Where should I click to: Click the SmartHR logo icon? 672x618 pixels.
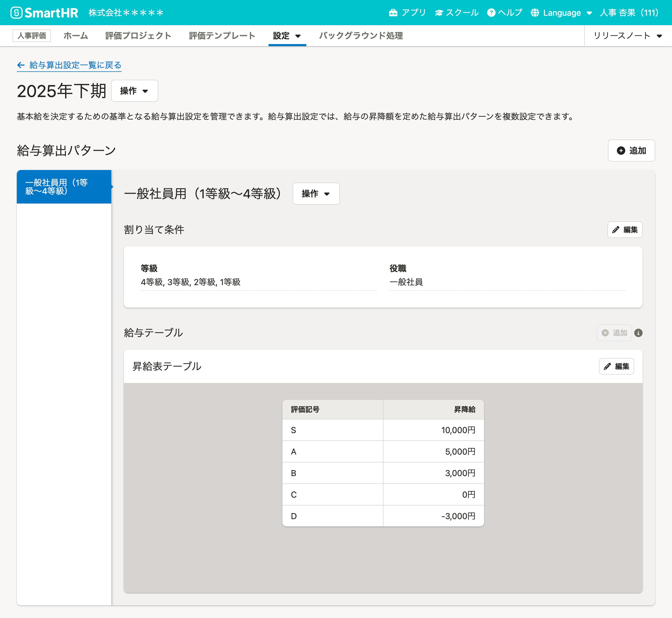[x=16, y=13]
